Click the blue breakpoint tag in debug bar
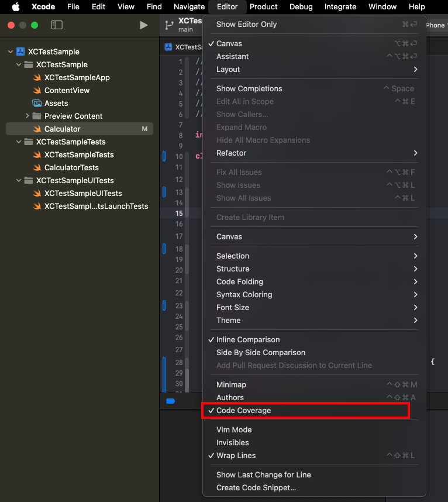 point(171,401)
